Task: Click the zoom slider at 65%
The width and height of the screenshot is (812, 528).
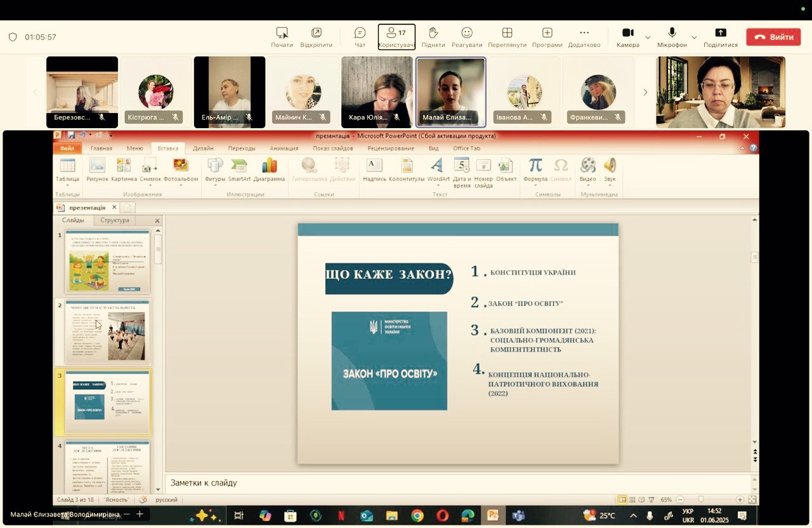Action: tap(700, 500)
